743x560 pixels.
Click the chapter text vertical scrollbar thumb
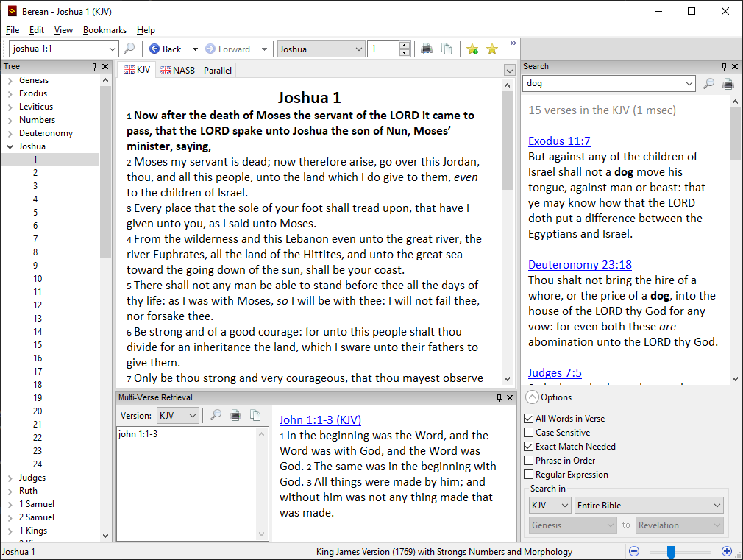507,141
